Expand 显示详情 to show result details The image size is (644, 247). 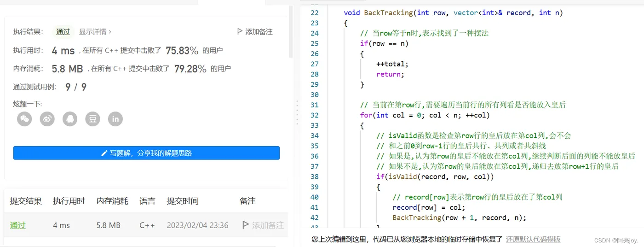click(x=95, y=32)
